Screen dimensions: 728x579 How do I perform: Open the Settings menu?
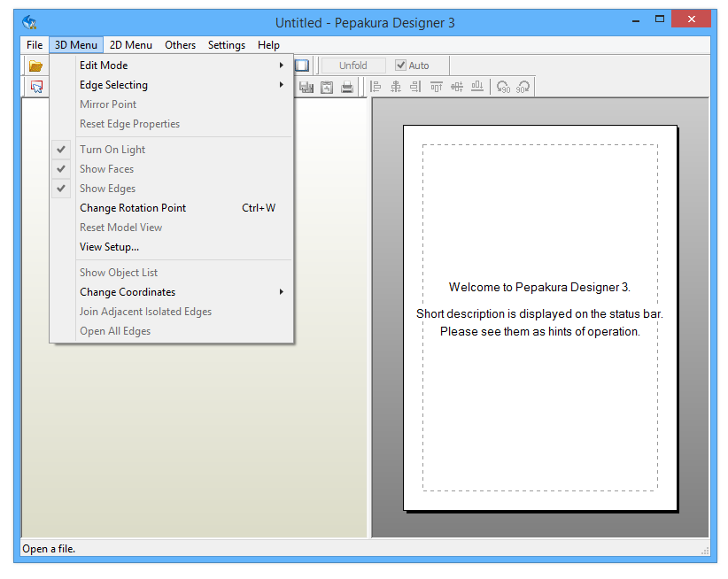[x=227, y=44]
